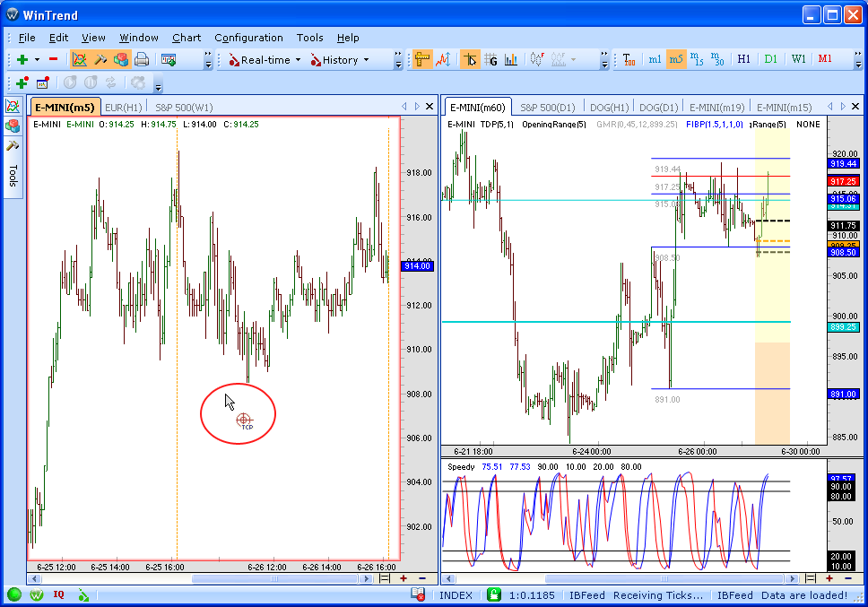This screenshot has width=868, height=607.
Task: Switch to the S&P 500(D1) tab
Action: 548,108
